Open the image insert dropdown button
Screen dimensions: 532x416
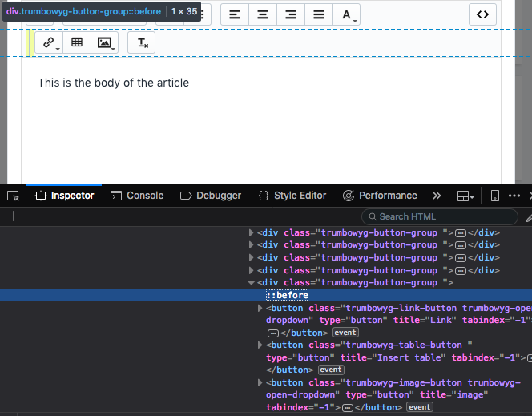[105, 42]
